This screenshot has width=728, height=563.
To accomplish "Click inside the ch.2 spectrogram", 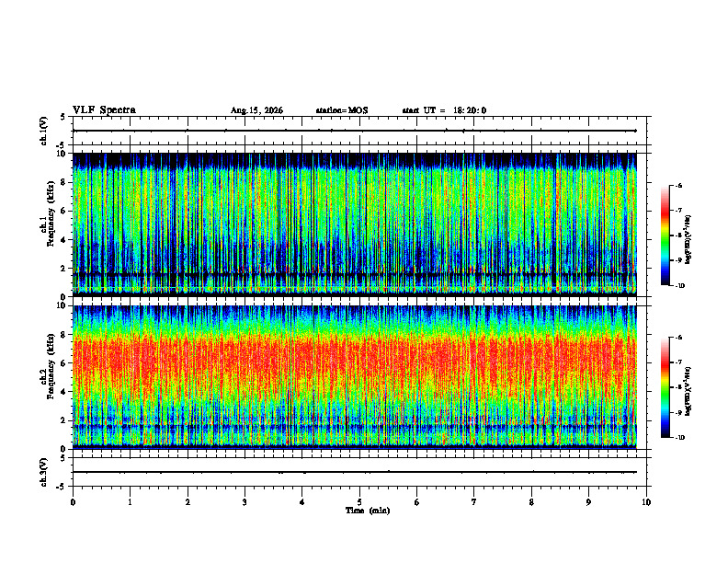I will (355, 377).
